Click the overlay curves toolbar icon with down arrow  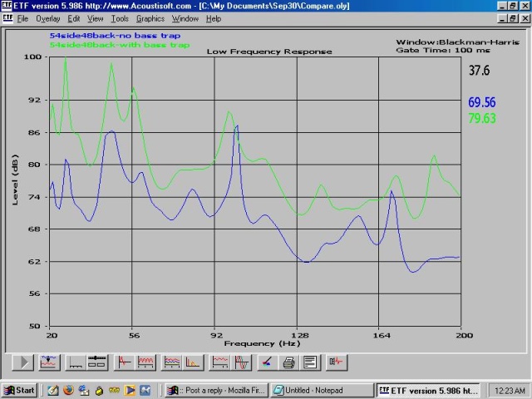point(49,362)
